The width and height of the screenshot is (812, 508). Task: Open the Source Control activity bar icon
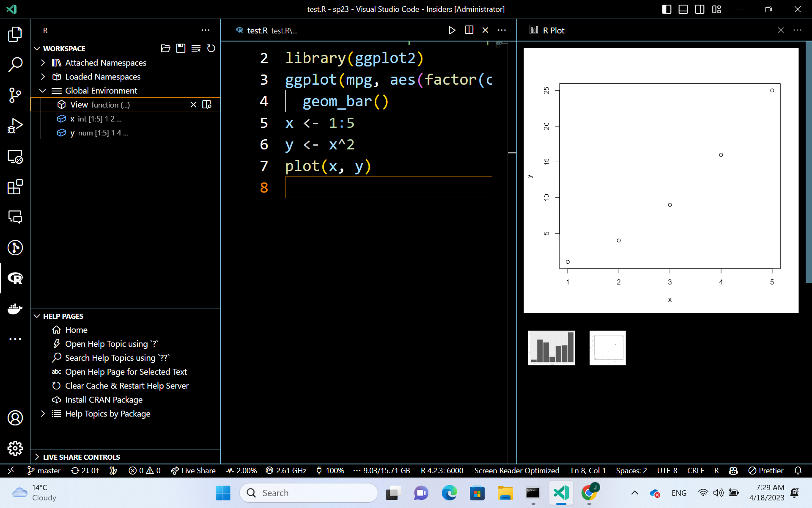(15, 95)
